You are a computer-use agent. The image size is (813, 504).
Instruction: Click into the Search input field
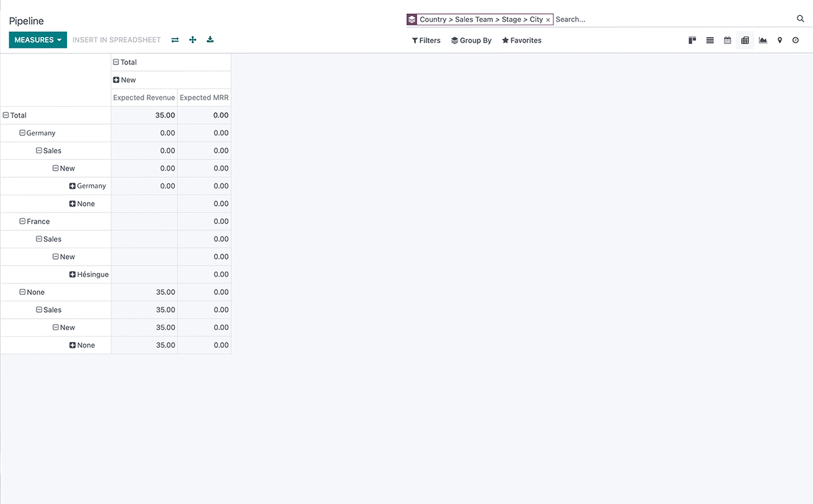point(671,19)
